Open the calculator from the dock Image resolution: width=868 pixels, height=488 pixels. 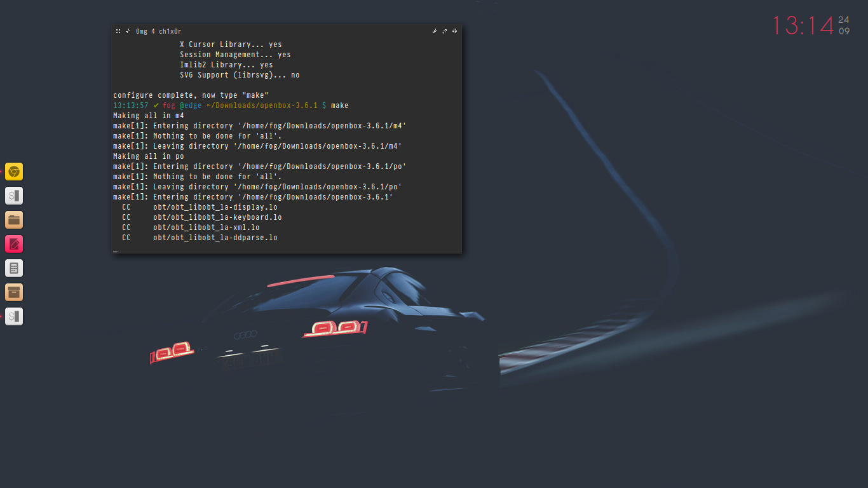(x=14, y=268)
